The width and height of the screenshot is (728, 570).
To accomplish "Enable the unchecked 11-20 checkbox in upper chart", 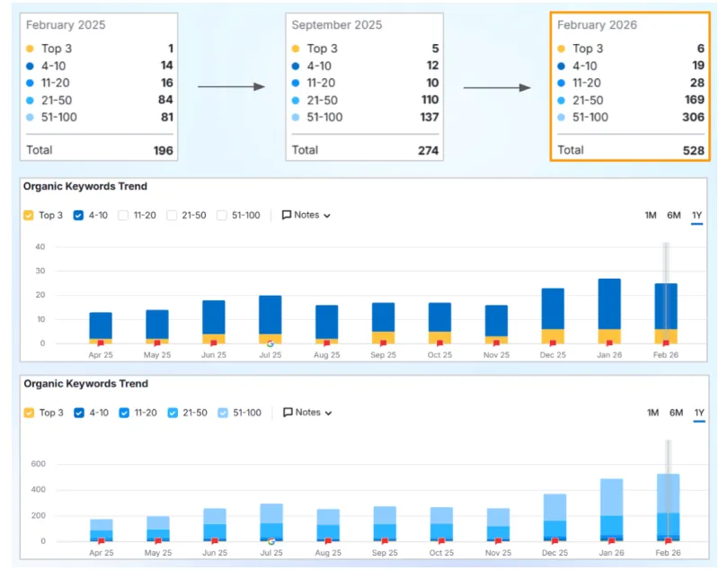I will [x=123, y=216].
